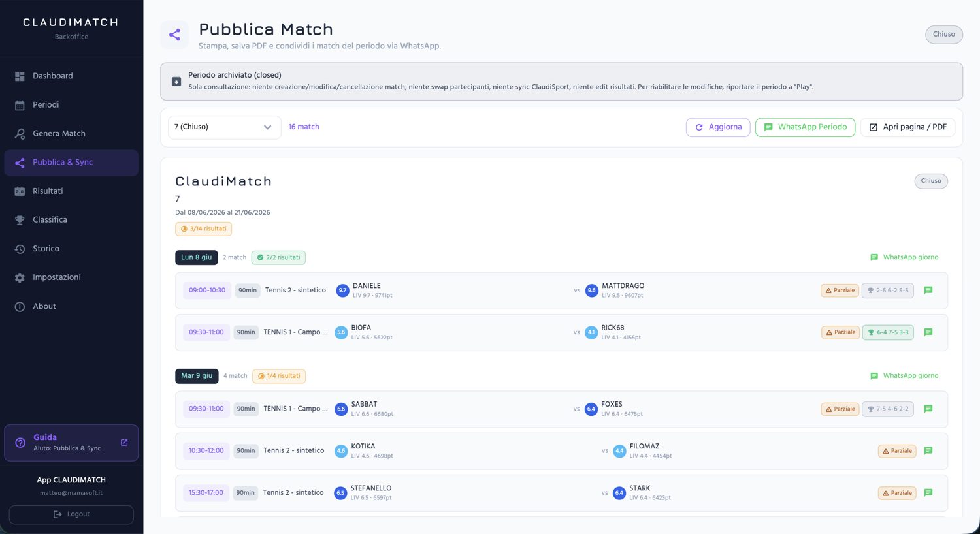This screenshot has height=534, width=980.
Task: Open external link icon in Guida box
Action: [124, 443]
